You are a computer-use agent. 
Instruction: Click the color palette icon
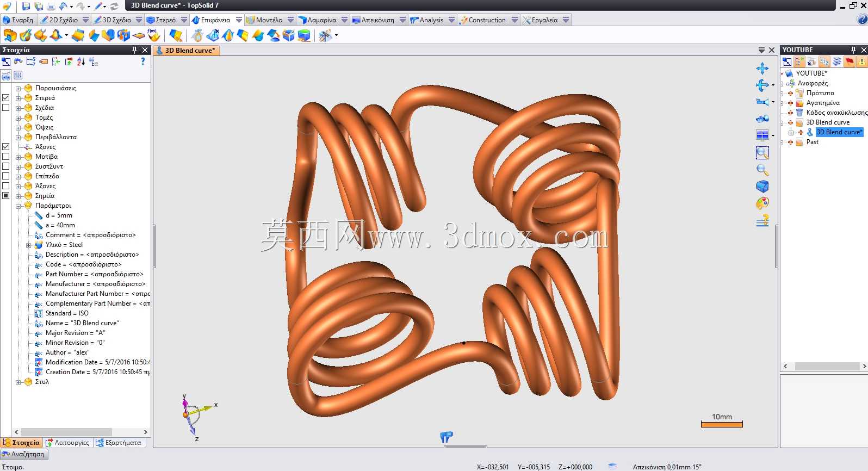pos(762,203)
